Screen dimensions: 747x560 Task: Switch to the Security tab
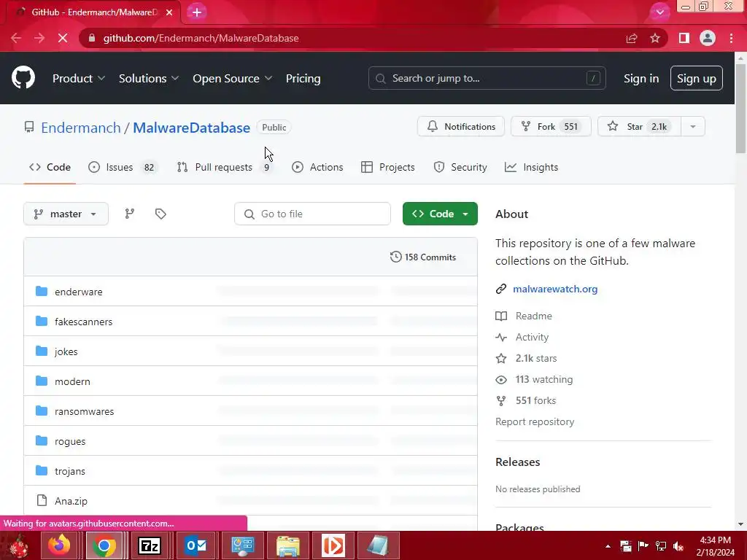460,167
